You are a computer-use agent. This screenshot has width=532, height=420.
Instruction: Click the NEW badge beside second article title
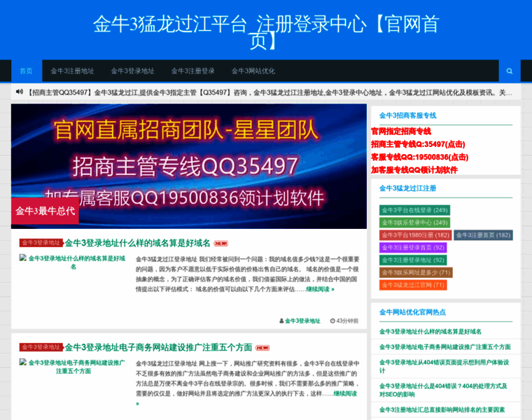pos(262,347)
